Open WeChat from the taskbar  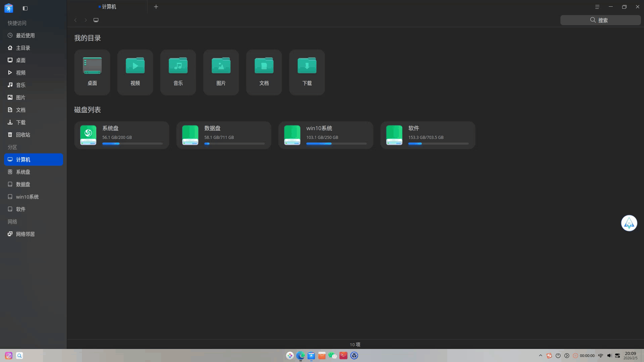click(333, 355)
